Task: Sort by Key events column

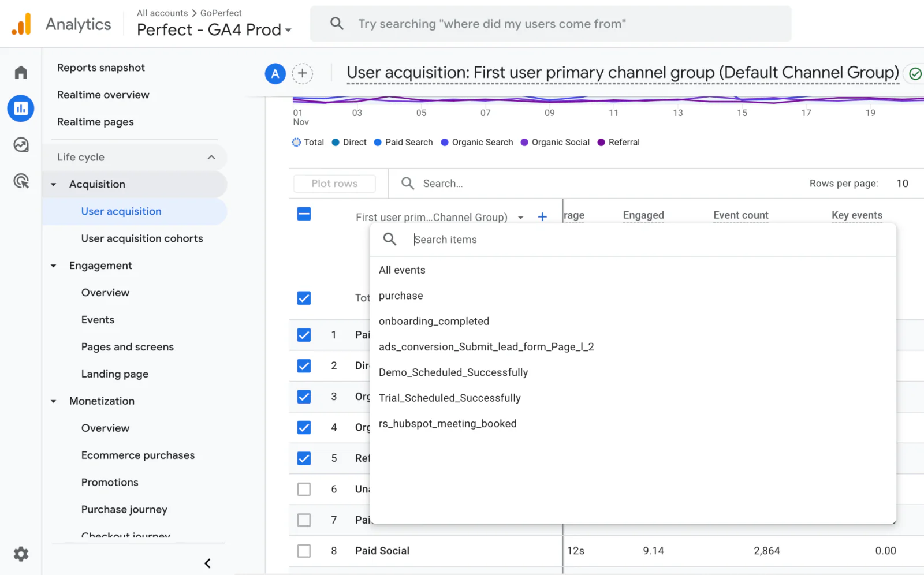Action: pyautogui.click(x=857, y=215)
